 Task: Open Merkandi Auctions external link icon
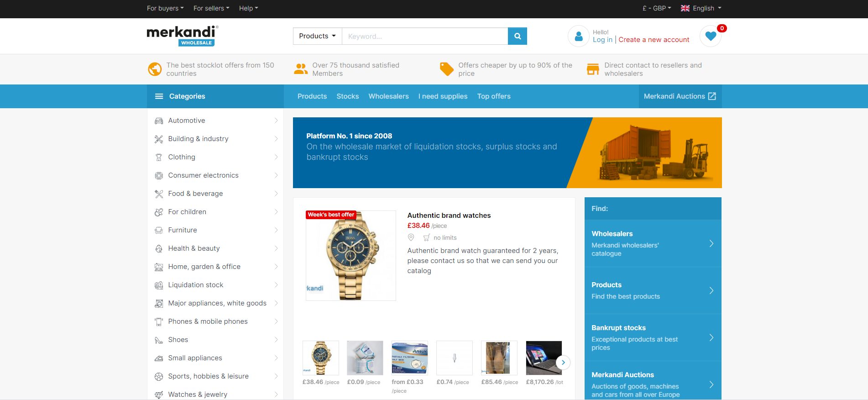712,96
